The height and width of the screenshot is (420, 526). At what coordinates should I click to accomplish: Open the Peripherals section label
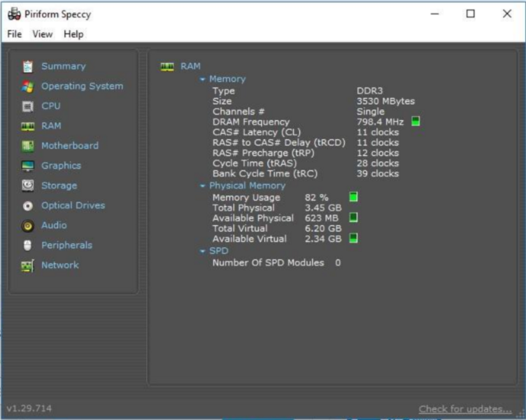click(x=67, y=246)
